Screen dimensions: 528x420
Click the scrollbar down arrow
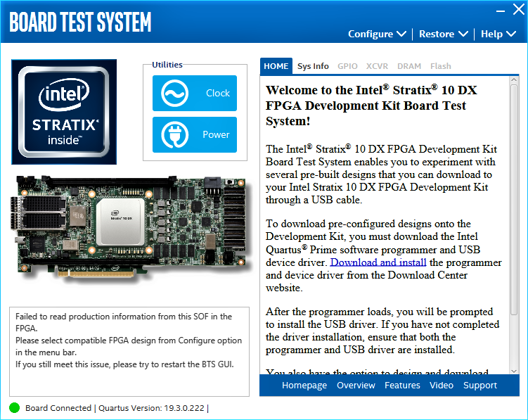(x=513, y=371)
